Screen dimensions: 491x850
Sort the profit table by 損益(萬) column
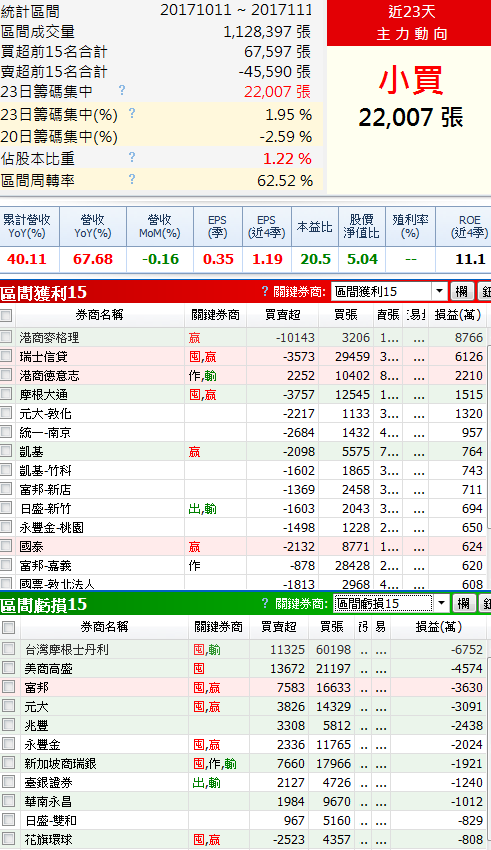pos(458,315)
